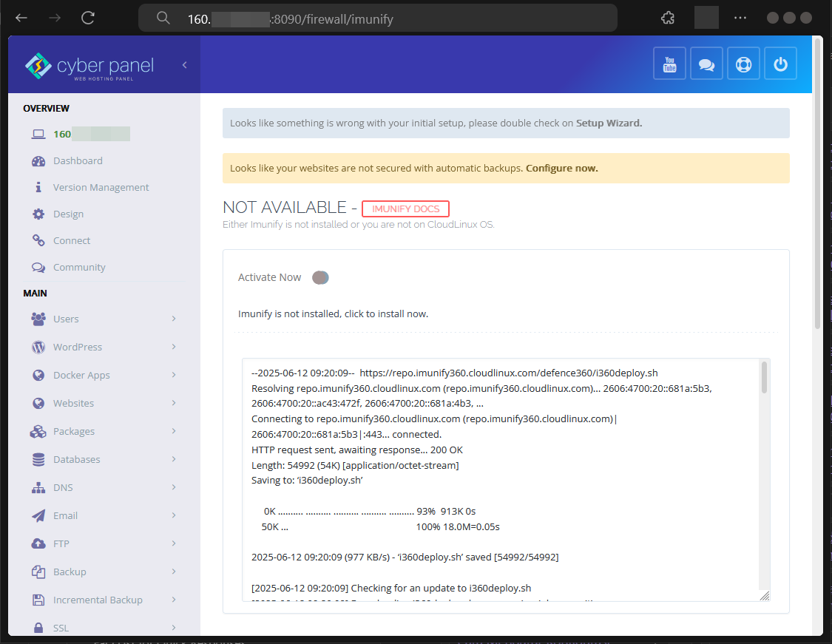Click the log textarea resize handle
832x644 pixels.
(x=765, y=596)
